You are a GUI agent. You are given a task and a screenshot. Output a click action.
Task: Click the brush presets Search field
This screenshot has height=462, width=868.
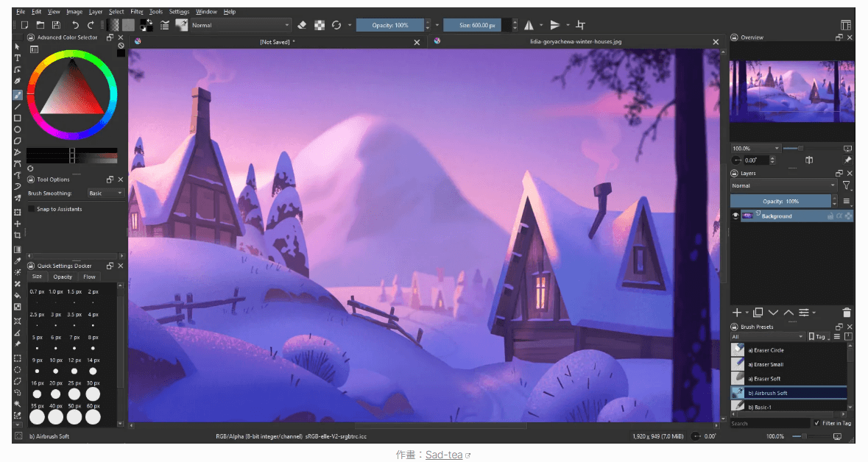[769, 423]
